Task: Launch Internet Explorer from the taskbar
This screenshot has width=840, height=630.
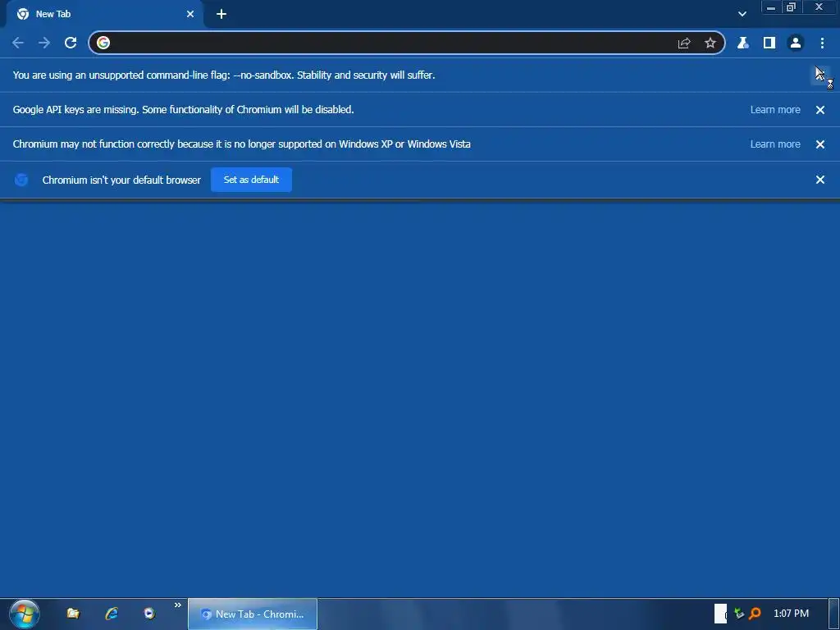Action: coord(112,614)
